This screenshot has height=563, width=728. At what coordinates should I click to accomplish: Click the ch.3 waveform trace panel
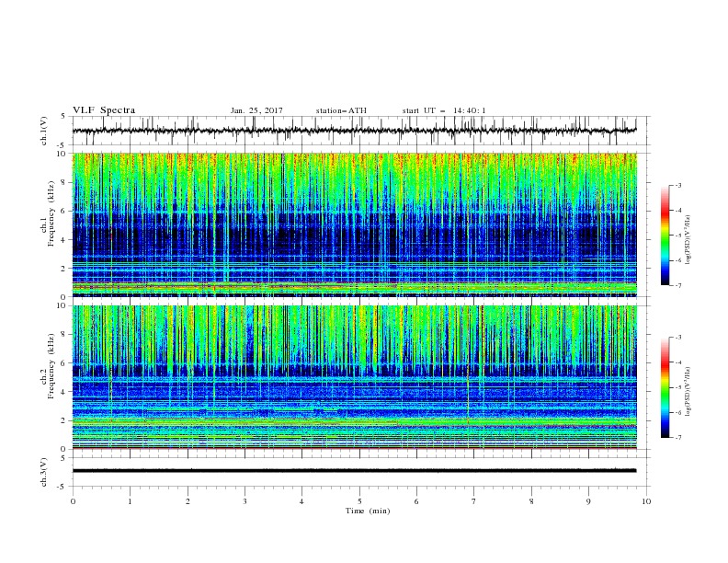tap(361, 472)
